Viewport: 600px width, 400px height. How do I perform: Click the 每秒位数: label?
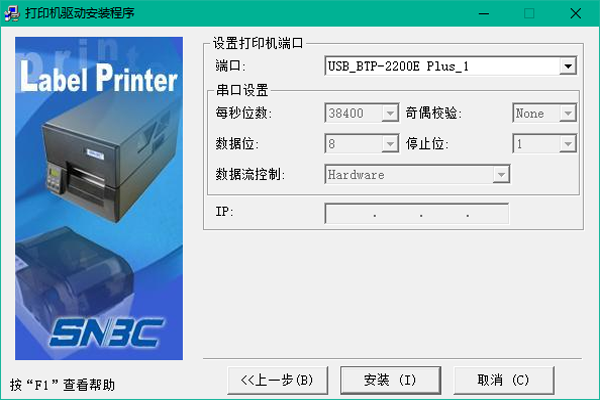pos(244,113)
